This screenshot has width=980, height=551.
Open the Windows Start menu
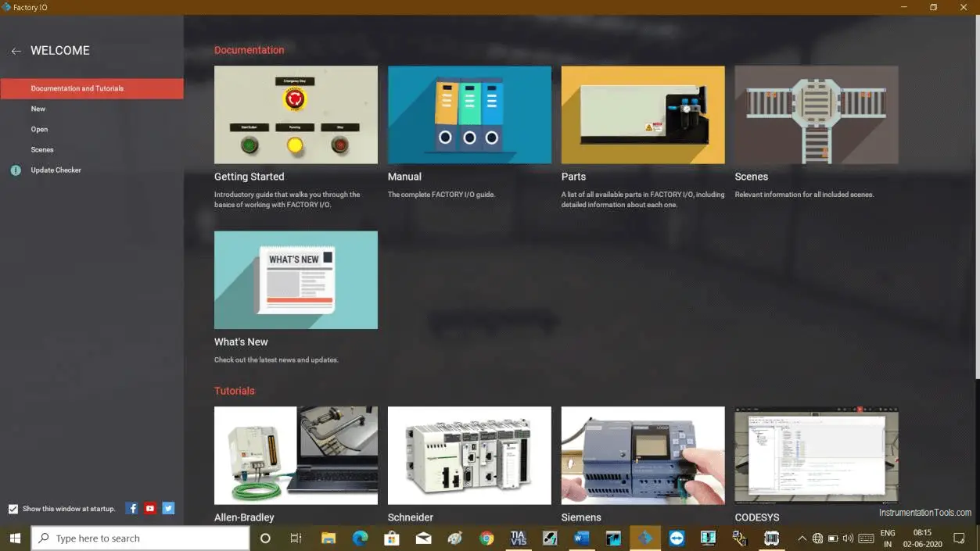click(15, 538)
